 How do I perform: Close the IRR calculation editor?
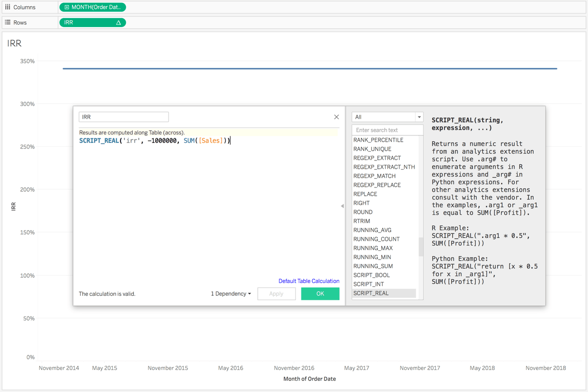(336, 117)
